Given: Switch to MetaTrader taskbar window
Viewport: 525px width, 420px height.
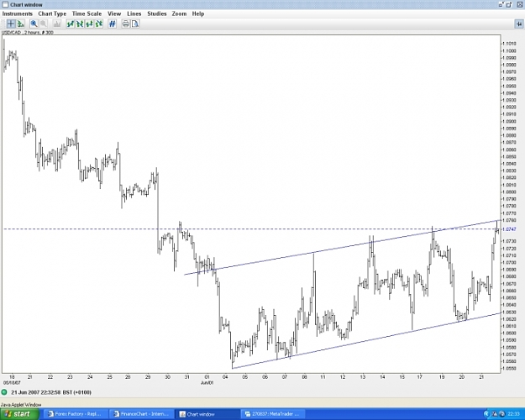Looking at the screenshot, I should point(273,414).
